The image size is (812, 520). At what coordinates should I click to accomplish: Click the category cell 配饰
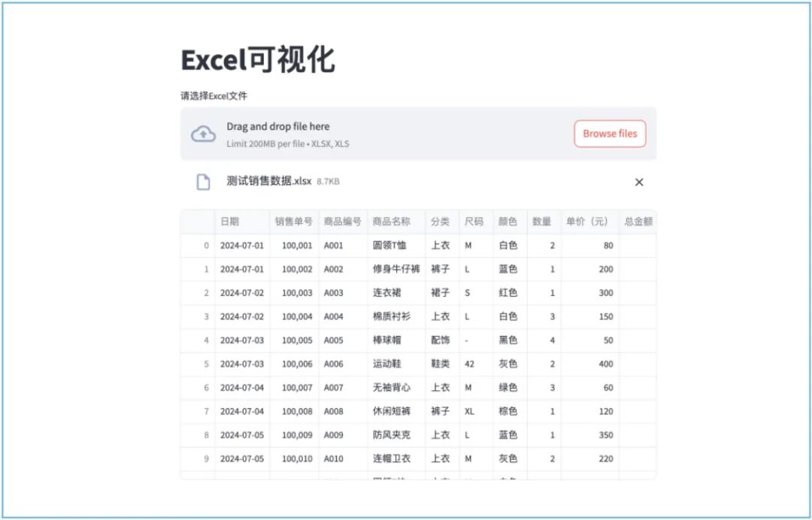[442, 340]
